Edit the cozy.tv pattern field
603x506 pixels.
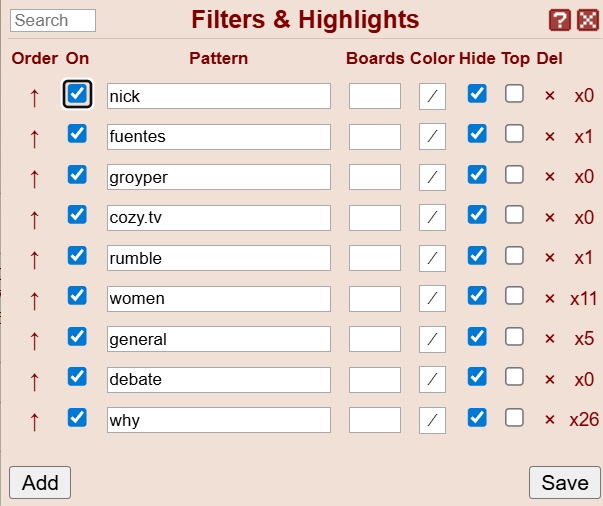pos(219,218)
